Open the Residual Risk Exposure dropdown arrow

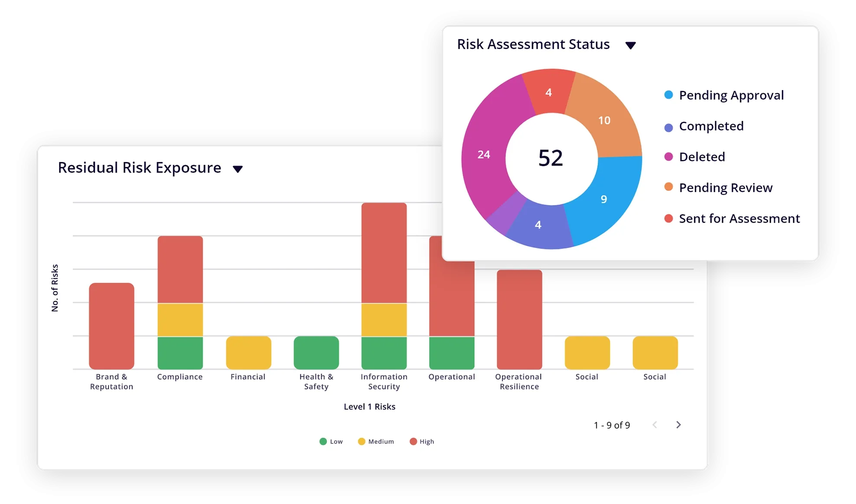pos(238,169)
